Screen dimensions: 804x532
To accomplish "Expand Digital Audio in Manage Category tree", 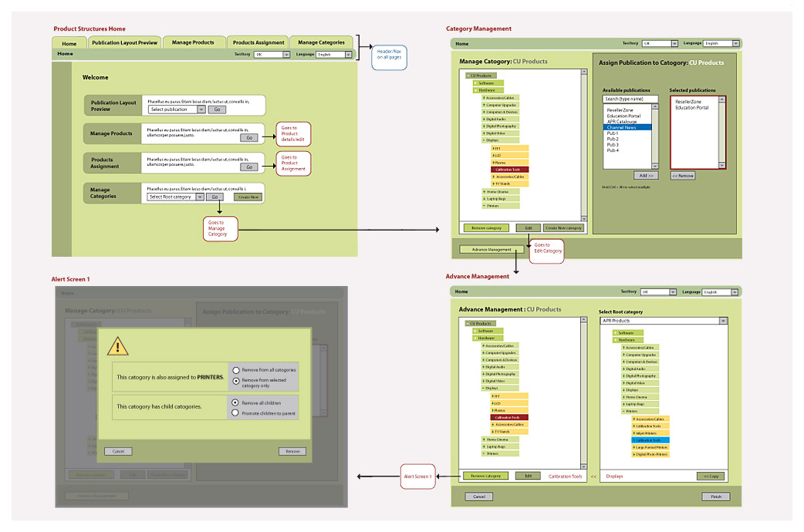I will 484,119.
